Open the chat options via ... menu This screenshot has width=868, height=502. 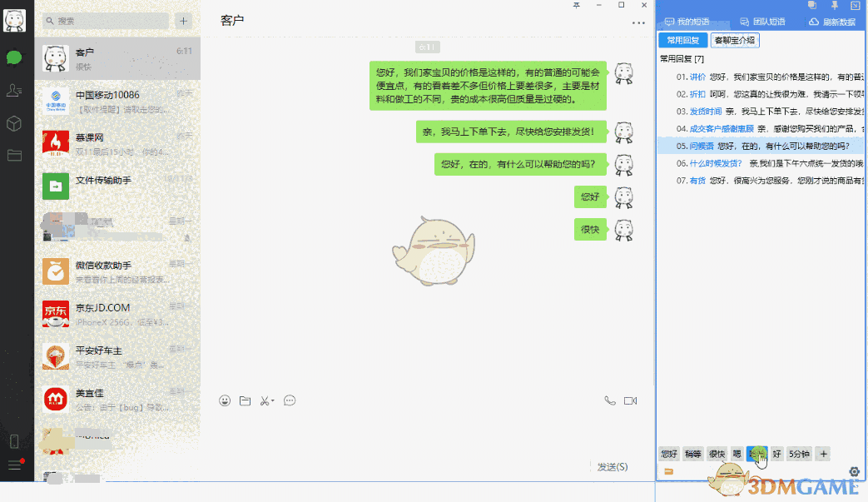pyautogui.click(x=637, y=22)
